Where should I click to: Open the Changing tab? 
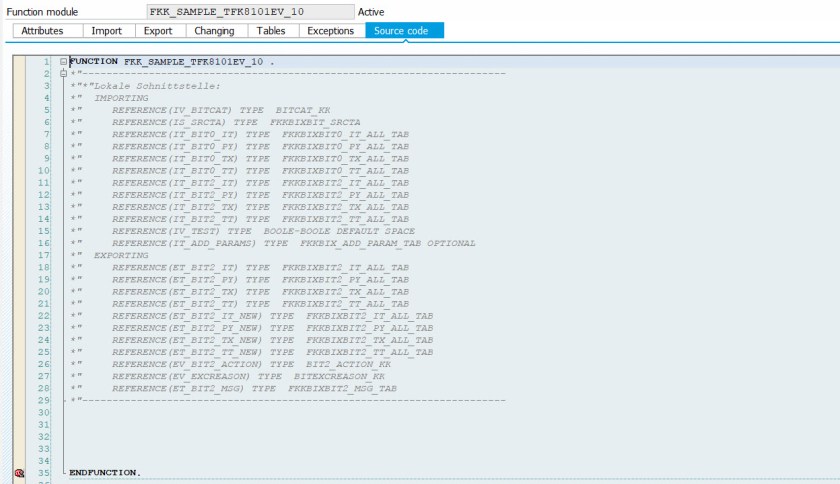tap(214, 31)
